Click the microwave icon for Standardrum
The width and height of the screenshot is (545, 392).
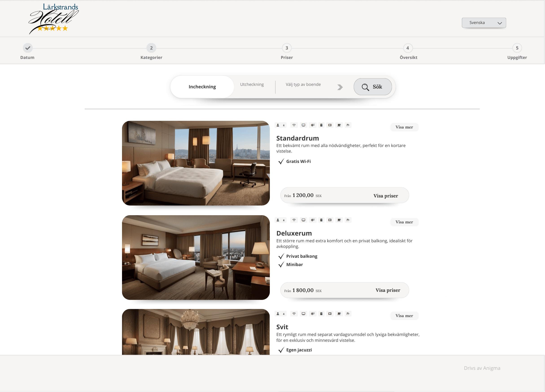pos(330,125)
